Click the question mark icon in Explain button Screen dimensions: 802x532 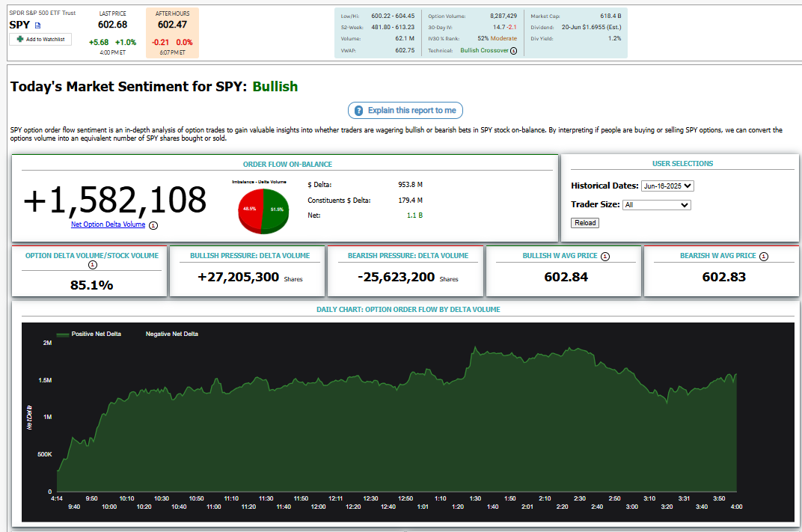coord(358,111)
